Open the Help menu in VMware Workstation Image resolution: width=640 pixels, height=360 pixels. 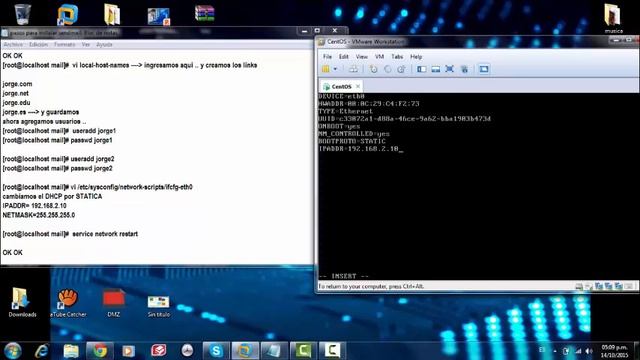[416, 57]
